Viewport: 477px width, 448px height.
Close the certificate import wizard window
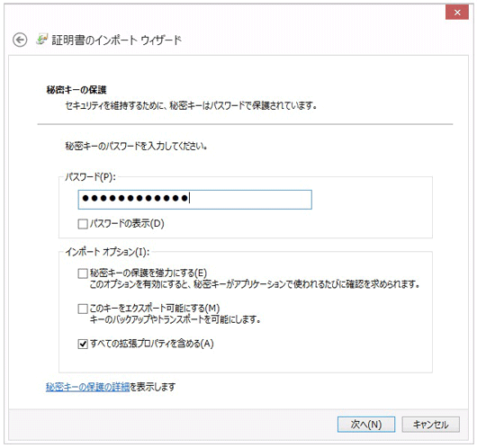(457, 13)
